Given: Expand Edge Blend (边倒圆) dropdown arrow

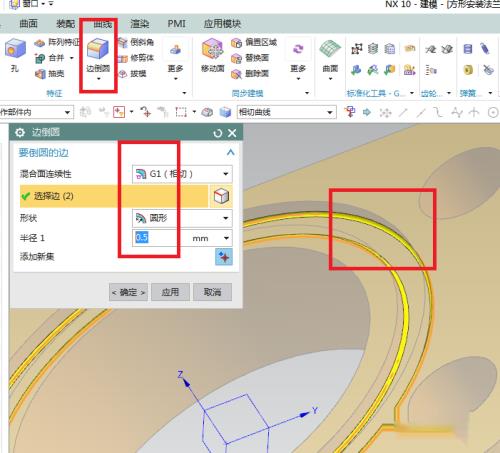Looking at the screenshot, I should point(98,79).
